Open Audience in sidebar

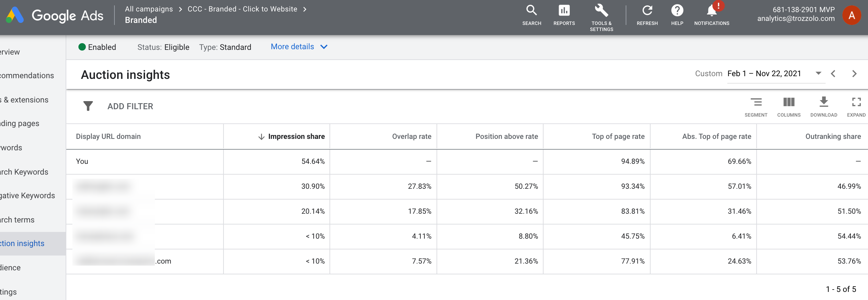pyautogui.click(x=10, y=268)
